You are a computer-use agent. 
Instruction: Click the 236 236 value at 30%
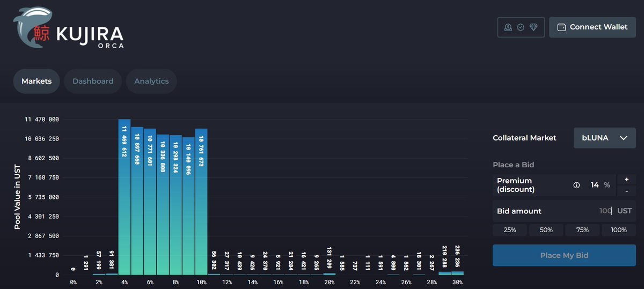tap(457, 256)
